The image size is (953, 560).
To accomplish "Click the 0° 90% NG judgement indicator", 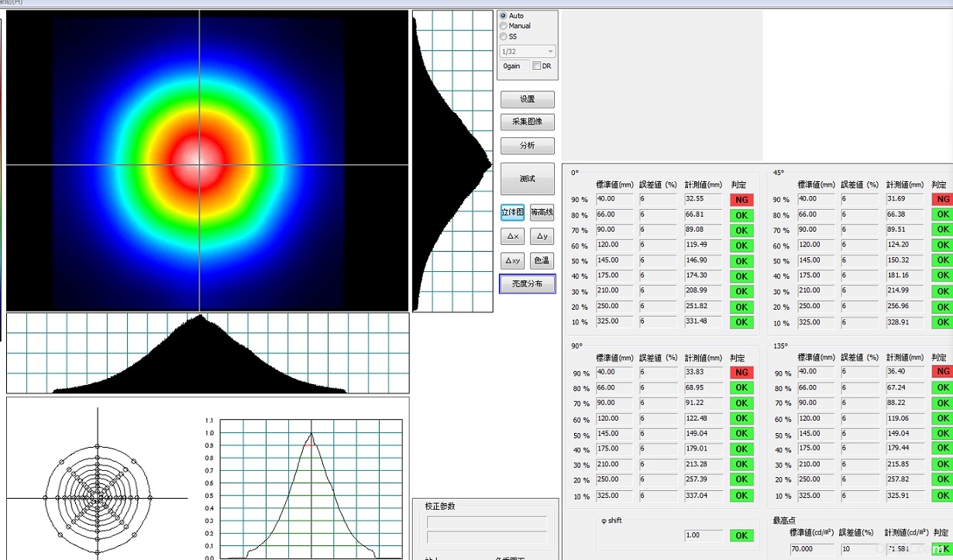I will 741,200.
